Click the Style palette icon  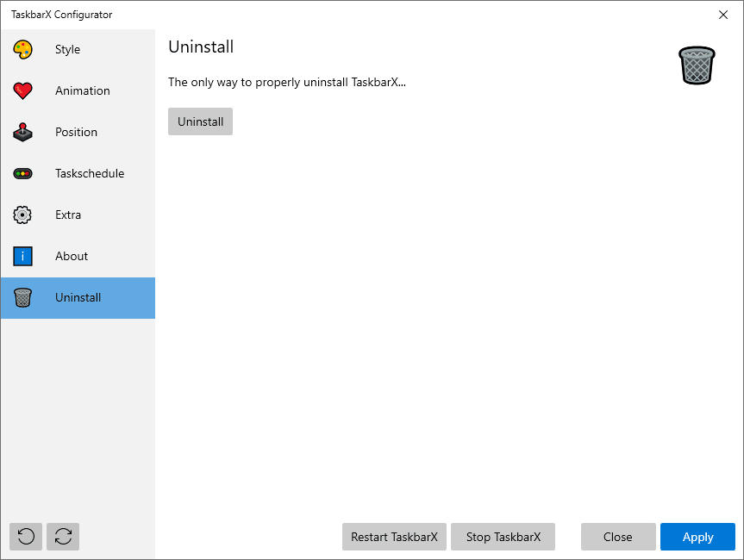[22, 49]
